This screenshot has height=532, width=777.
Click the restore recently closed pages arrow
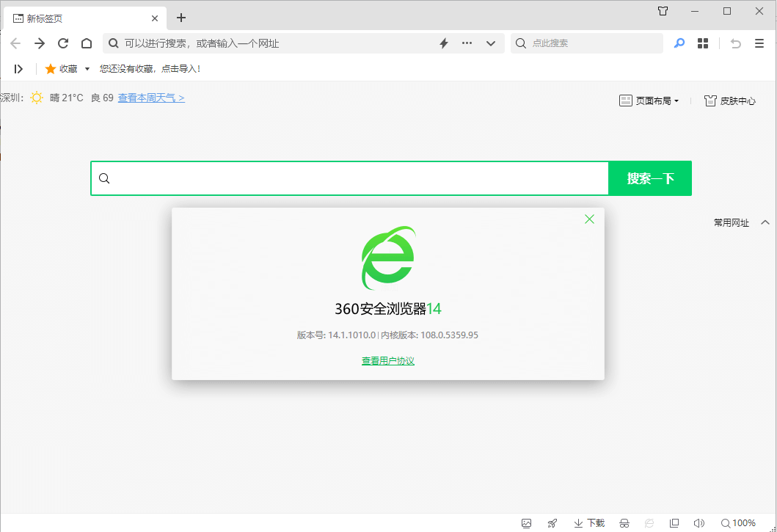coord(735,43)
